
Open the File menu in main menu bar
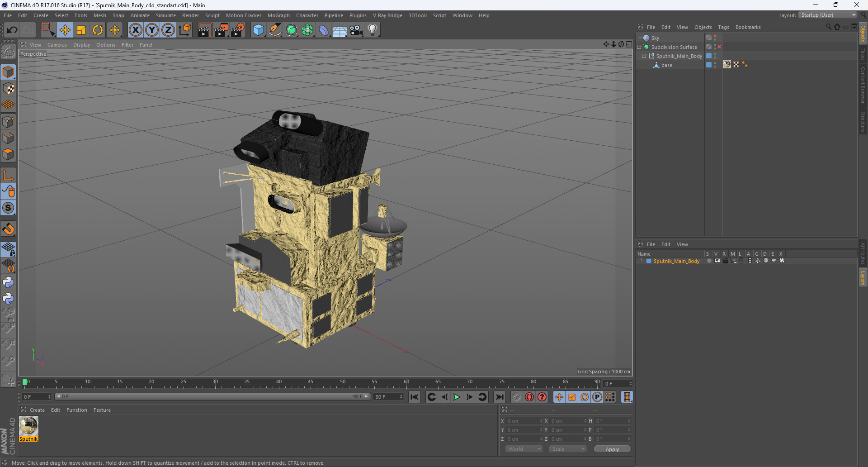[x=8, y=15]
